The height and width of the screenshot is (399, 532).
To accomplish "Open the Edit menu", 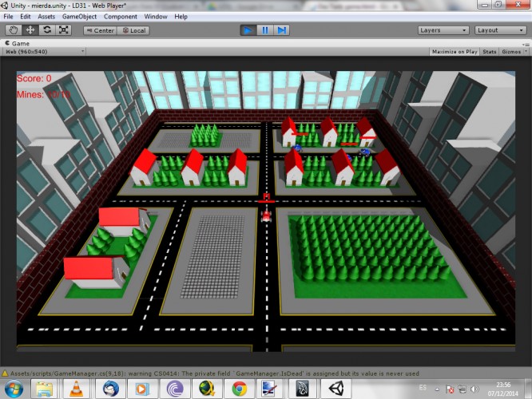I will [25, 17].
